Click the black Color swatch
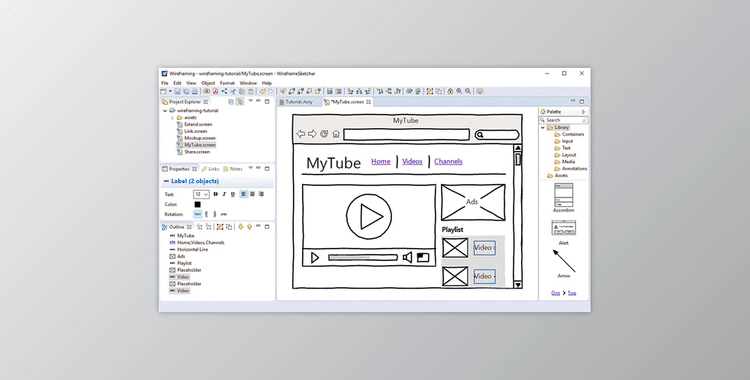The height and width of the screenshot is (380, 750). pyautogui.click(x=198, y=204)
